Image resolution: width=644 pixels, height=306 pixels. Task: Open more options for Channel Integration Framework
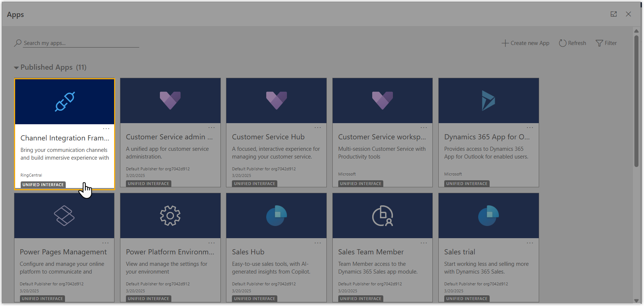click(106, 129)
